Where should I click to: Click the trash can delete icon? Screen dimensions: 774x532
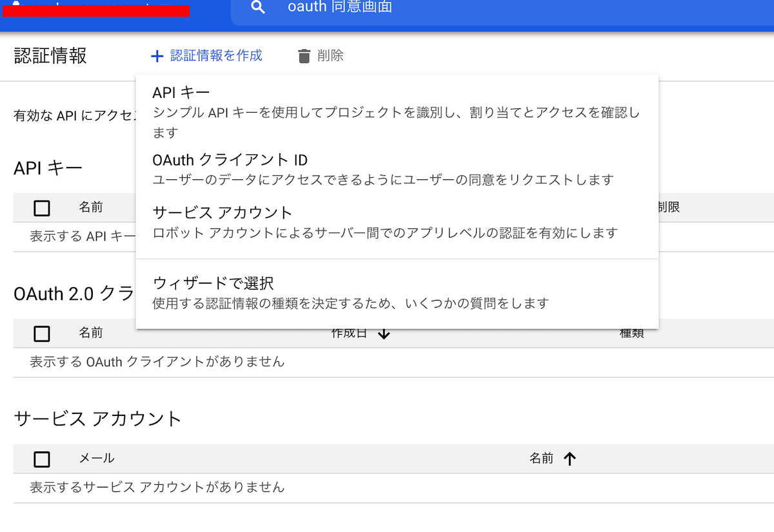(304, 57)
